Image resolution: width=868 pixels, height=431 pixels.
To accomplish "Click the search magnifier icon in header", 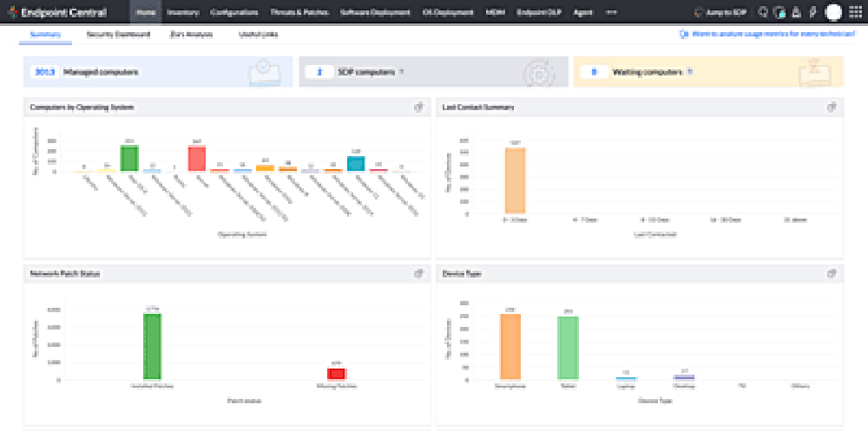I will click(763, 11).
